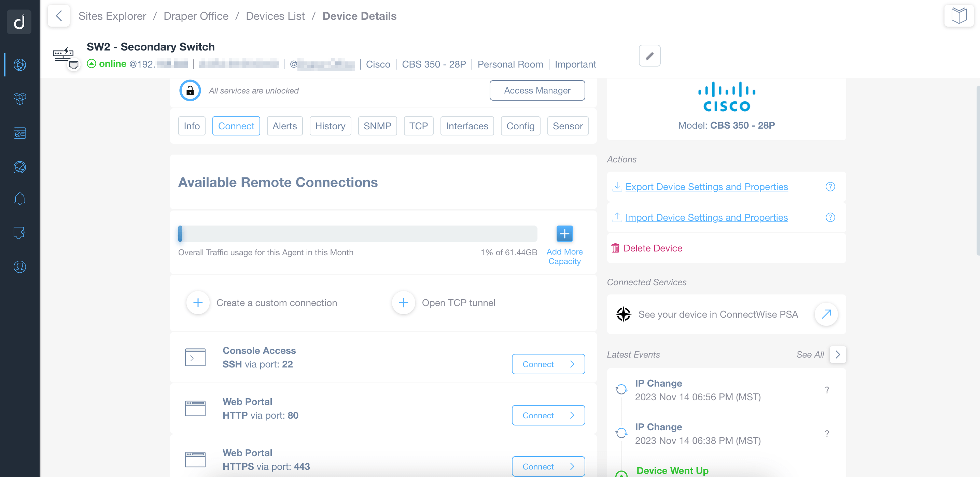Image resolution: width=980 pixels, height=477 pixels.
Task: Click the Console Access terminal icon
Action: pos(195,358)
